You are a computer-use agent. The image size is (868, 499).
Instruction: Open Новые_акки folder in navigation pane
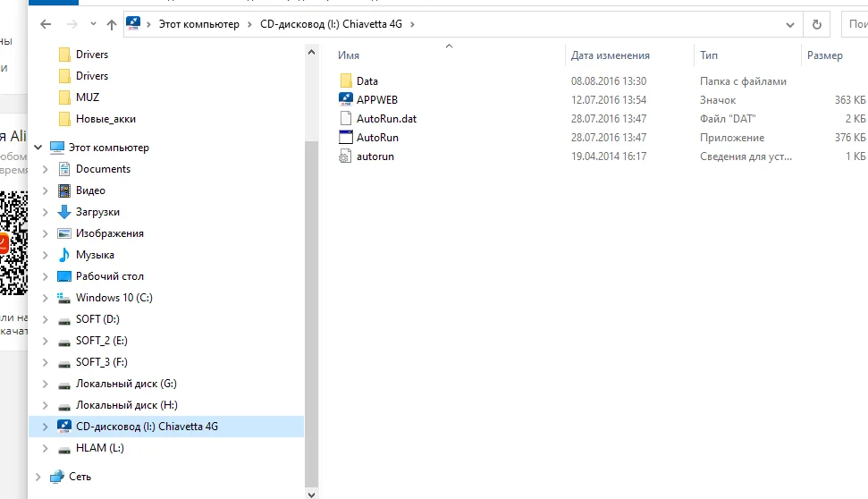click(x=105, y=119)
